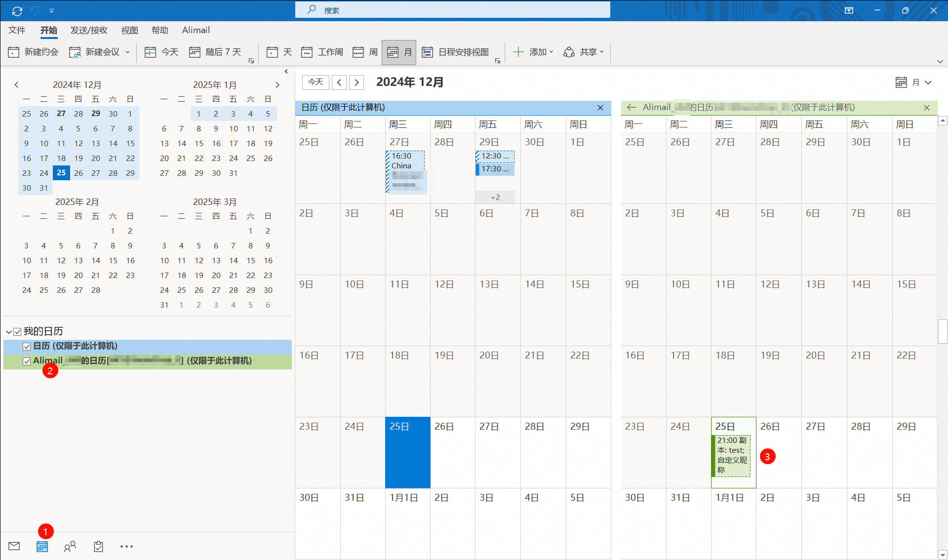Image resolution: width=948 pixels, height=560 pixels.
Task: Open Schedule View (日程安排视图)
Action: [455, 52]
